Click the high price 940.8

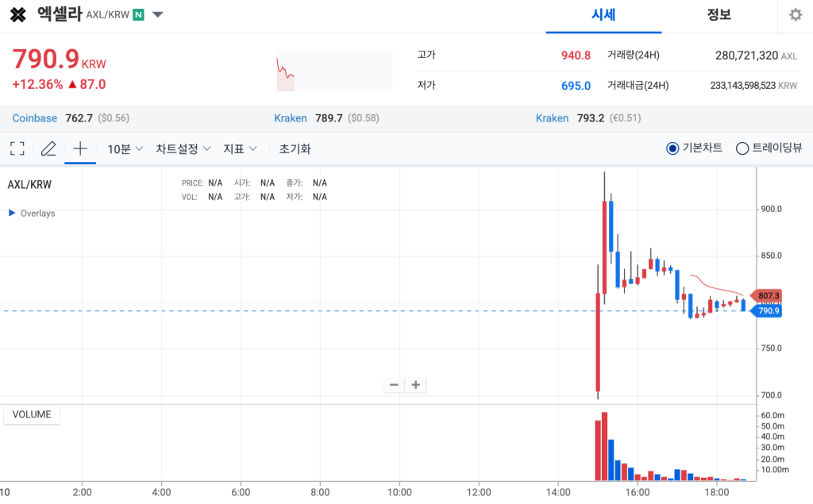[576, 56]
